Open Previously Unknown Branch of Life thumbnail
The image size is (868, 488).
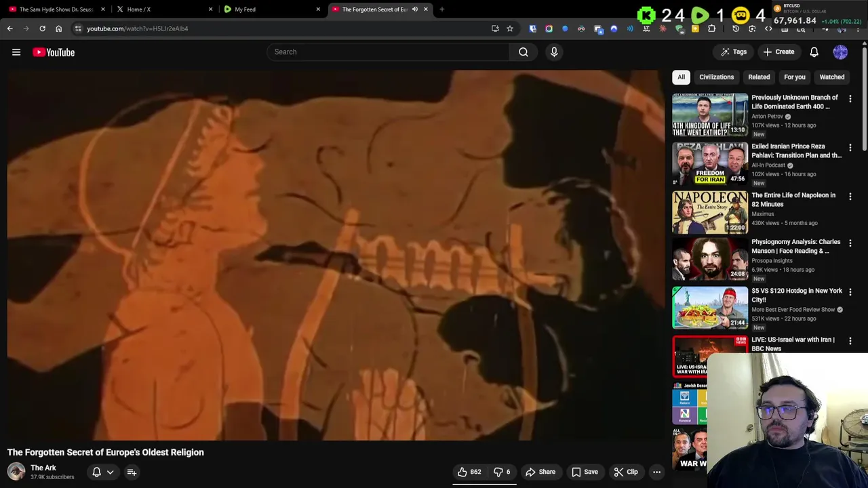click(x=710, y=115)
